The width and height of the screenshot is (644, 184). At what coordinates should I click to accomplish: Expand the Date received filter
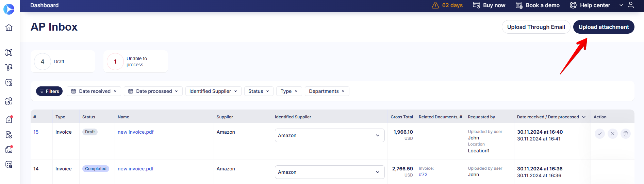94,91
